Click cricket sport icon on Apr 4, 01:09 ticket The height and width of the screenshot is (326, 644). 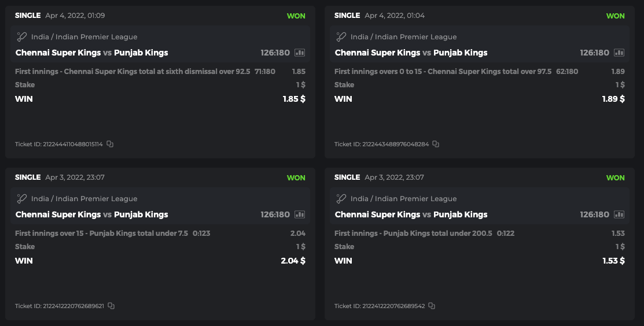pyautogui.click(x=21, y=37)
